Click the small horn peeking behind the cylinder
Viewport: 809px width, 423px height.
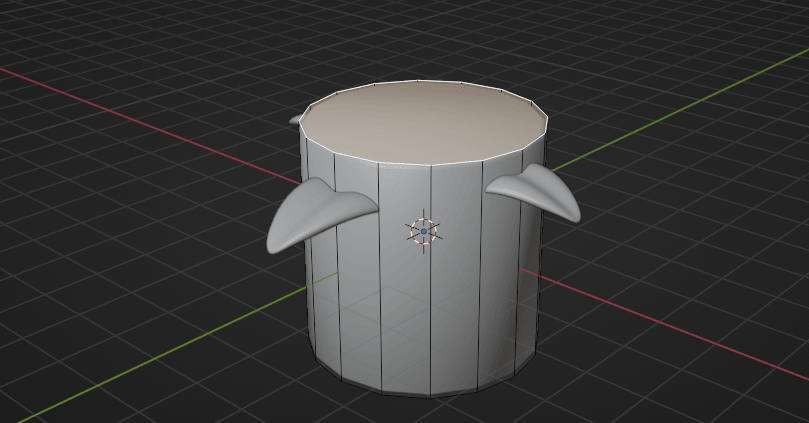(295, 120)
